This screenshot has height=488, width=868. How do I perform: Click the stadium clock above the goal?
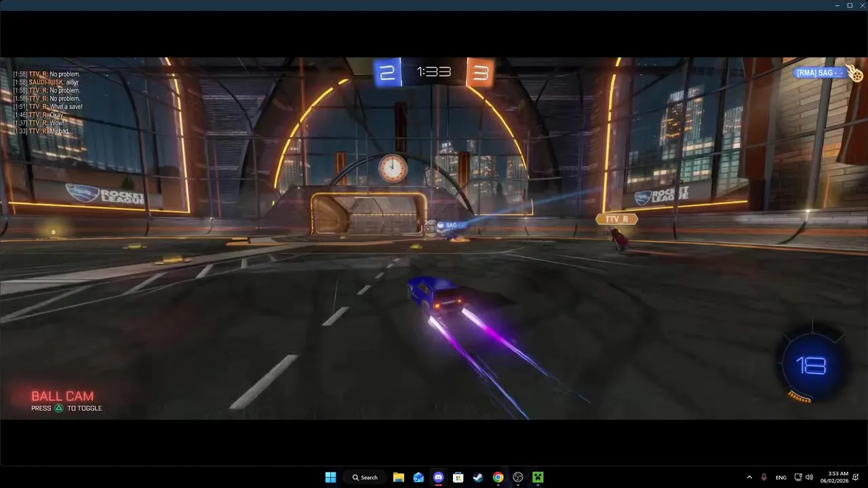click(x=392, y=167)
